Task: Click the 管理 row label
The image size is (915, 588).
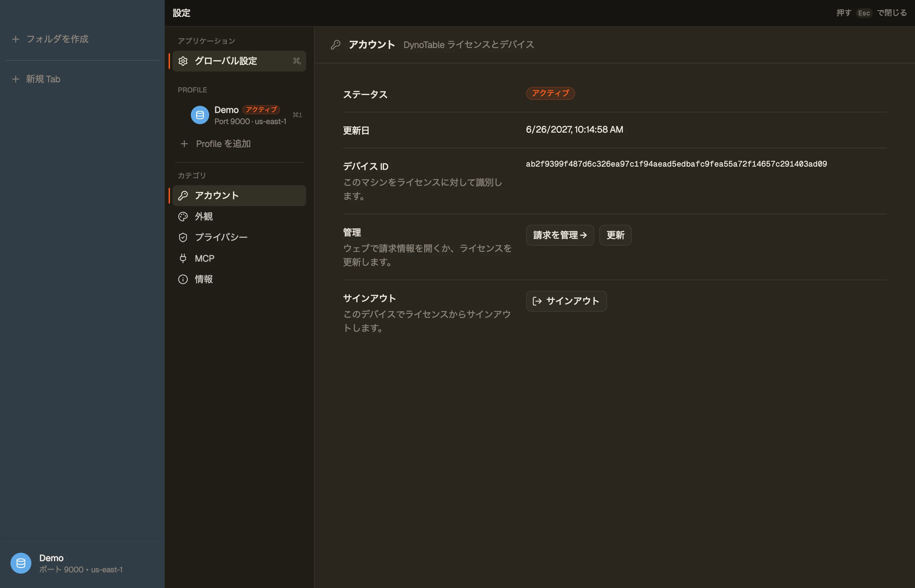Action: pos(352,233)
